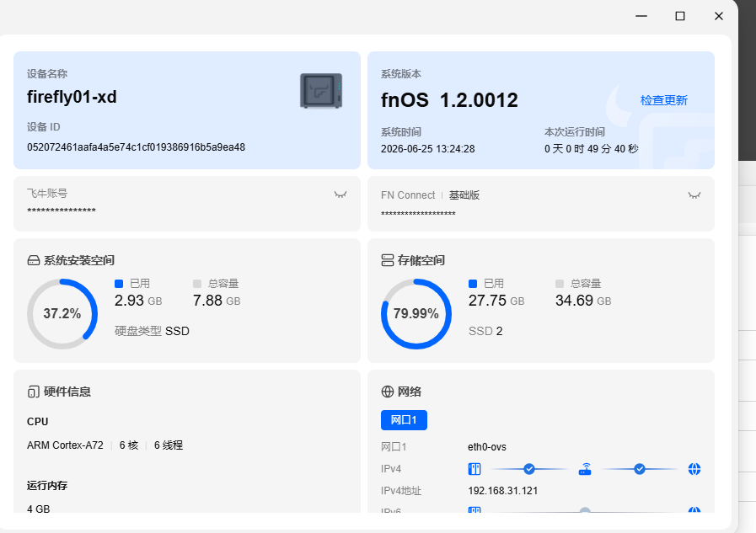The width and height of the screenshot is (756, 533).
Task: Click the 34.69 GB total storage value
Action: [x=583, y=301]
